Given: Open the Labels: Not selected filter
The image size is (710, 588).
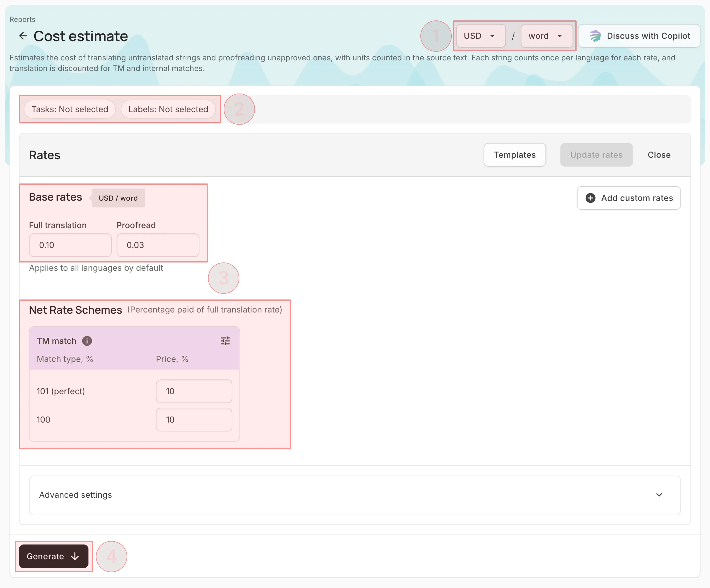Looking at the screenshot, I should (168, 109).
